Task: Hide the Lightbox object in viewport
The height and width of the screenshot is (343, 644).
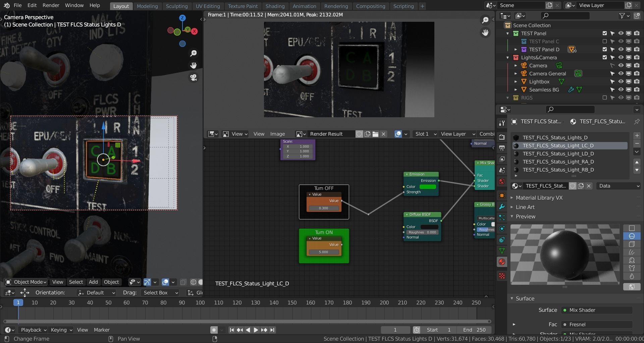Action: 621,81
